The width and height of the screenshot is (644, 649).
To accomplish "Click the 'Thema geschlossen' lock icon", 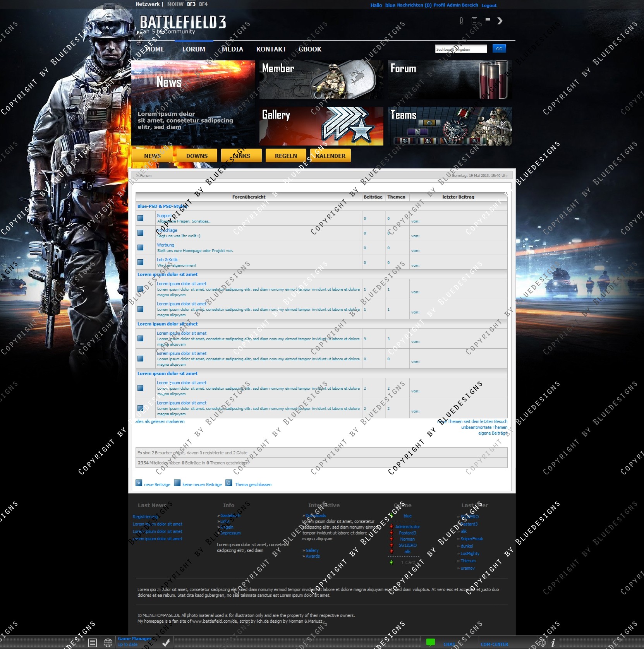I will tap(229, 483).
